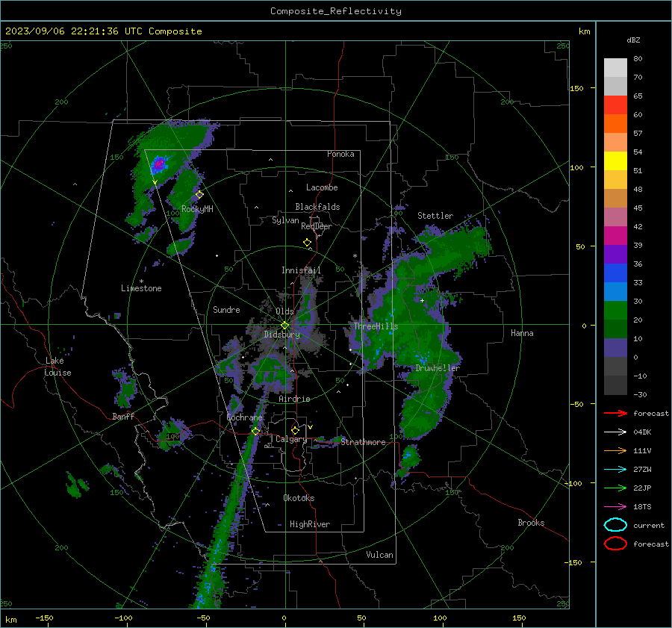The height and width of the screenshot is (628, 672).
Task: Click the red forecast arrow legend icon
Action: [615, 413]
